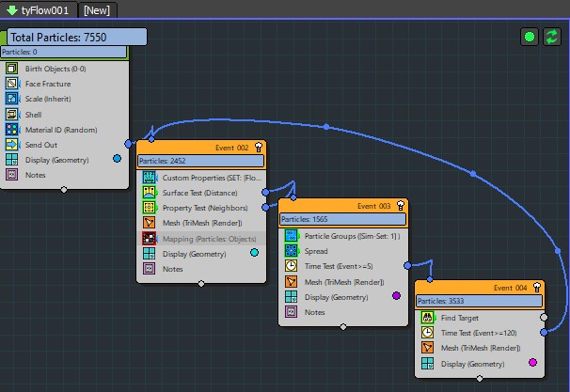
Task: Select the Surface Test (Distance) icon
Action: [149, 193]
